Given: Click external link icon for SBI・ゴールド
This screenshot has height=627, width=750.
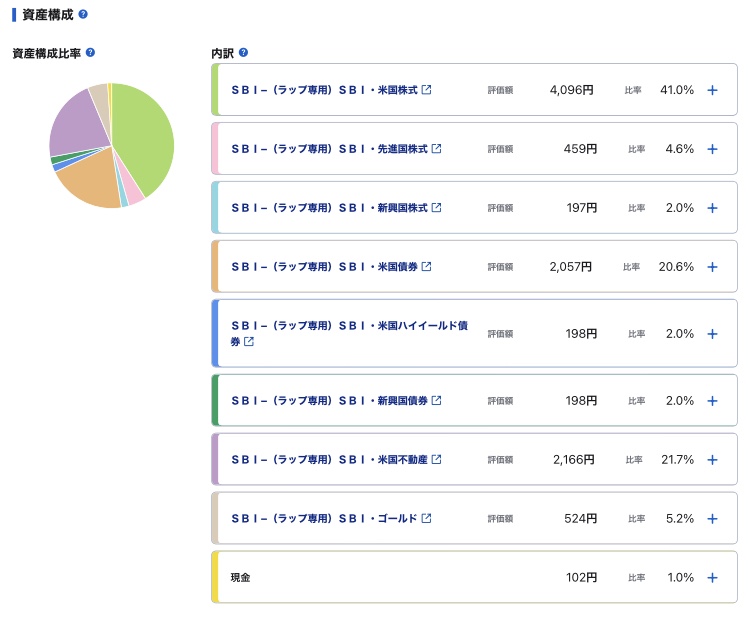Looking at the screenshot, I should pos(426,517).
